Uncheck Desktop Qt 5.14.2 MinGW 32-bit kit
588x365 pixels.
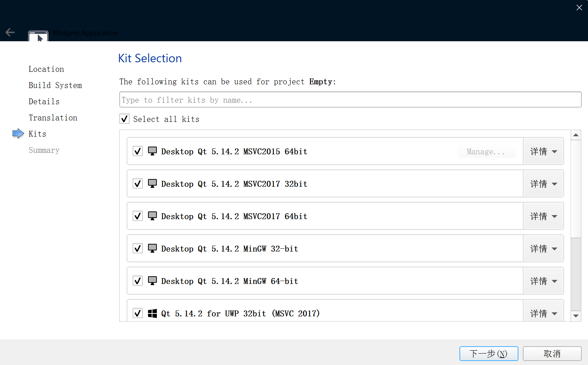tap(138, 248)
